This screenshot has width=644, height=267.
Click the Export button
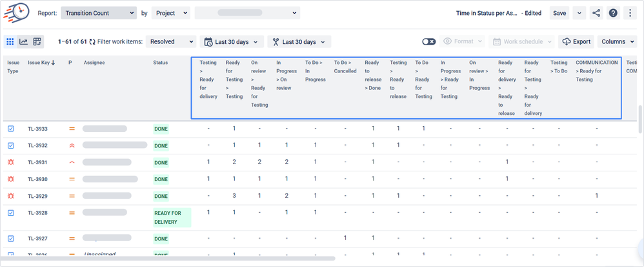coord(576,42)
